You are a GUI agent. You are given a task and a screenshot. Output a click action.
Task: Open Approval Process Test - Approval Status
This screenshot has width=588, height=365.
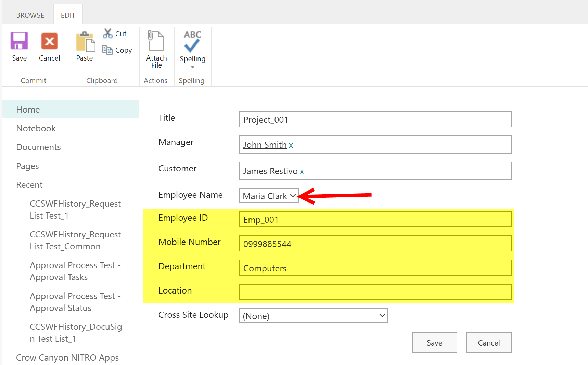(75, 302)
